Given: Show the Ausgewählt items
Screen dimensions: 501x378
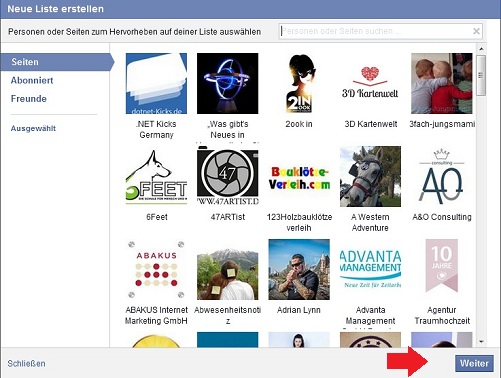Looking at the screenshot, I should point(33,128).
